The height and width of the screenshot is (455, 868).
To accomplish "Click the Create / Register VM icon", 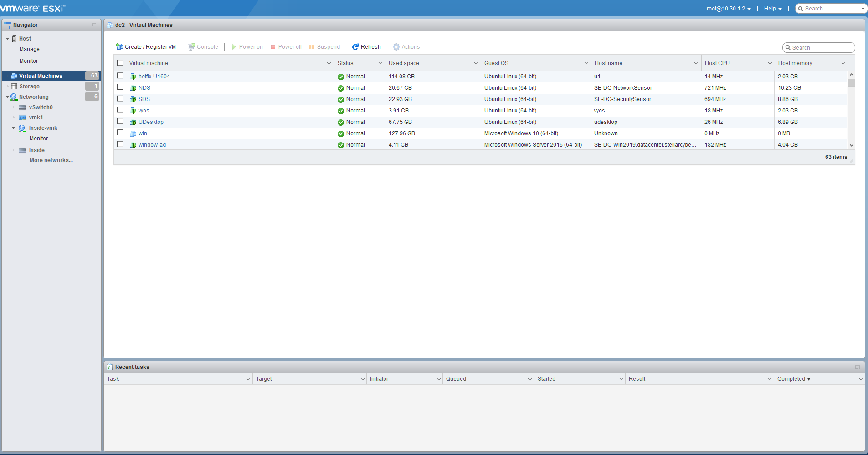I will click(119, 47).
